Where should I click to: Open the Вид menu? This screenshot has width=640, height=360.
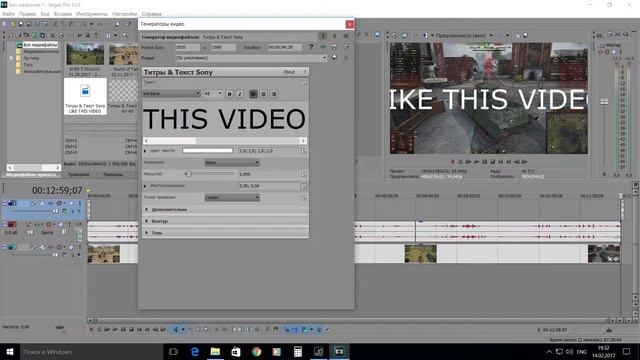45,14
